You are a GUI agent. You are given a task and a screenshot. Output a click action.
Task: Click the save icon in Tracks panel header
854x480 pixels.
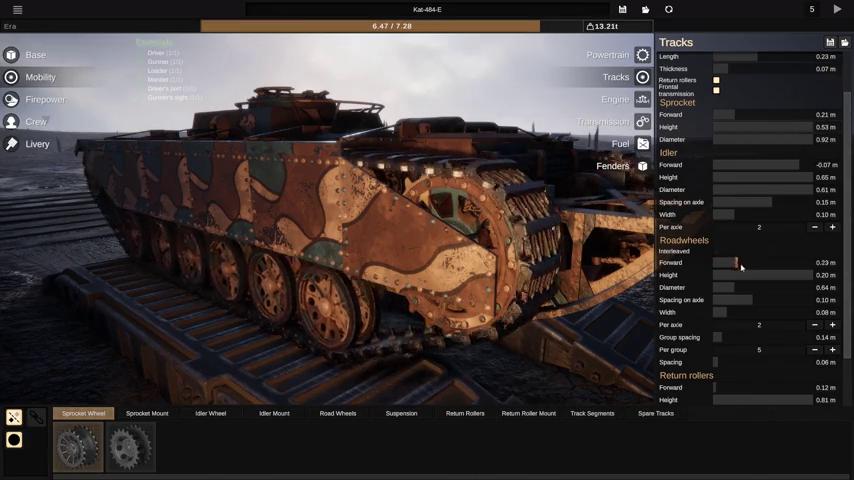(x=830, y=43)
